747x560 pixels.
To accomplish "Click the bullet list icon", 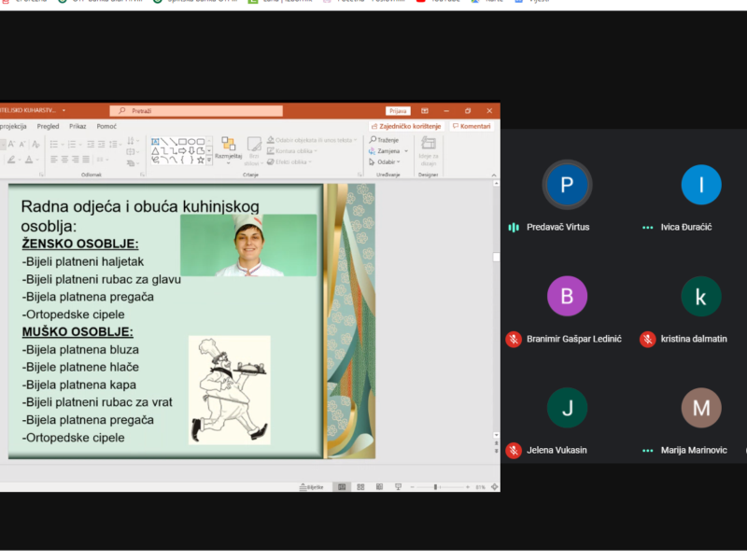I will coord(54,144).
